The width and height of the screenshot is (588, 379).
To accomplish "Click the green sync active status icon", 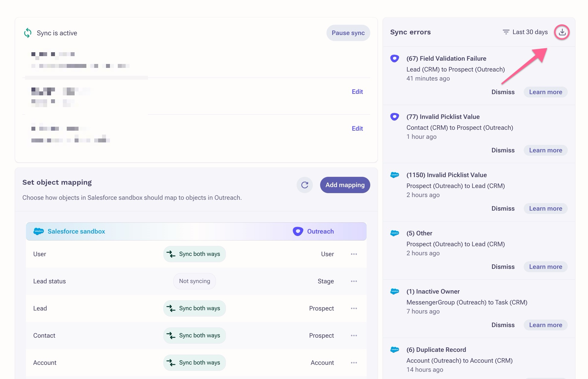I will (28, 33).
